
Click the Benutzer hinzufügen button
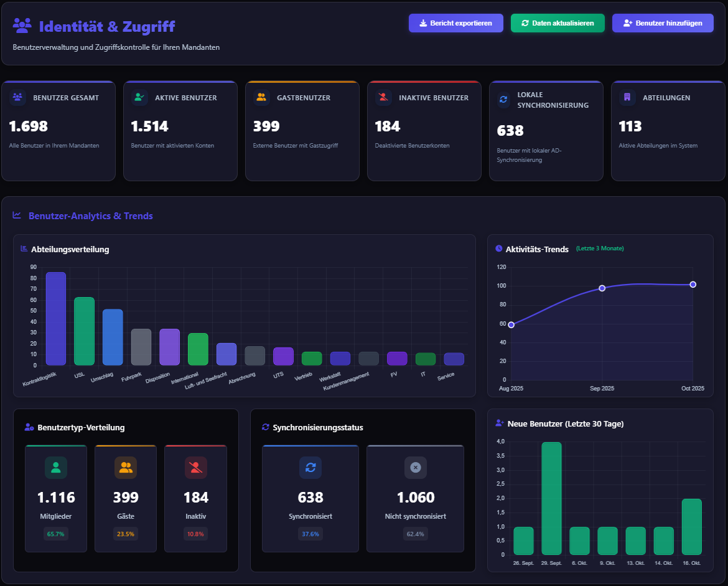(x=662, y=23)
